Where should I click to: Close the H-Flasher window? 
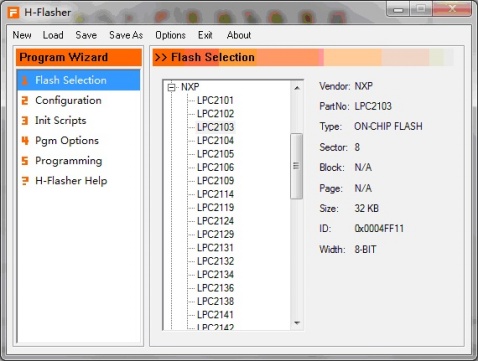(452, 9)
